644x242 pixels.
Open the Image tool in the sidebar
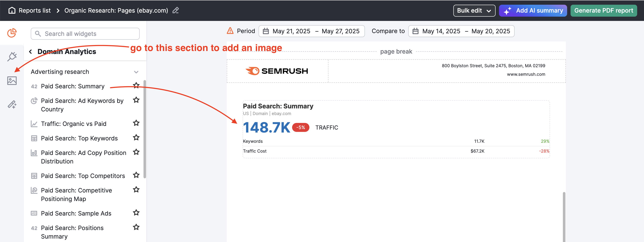(x=12, y=80)
